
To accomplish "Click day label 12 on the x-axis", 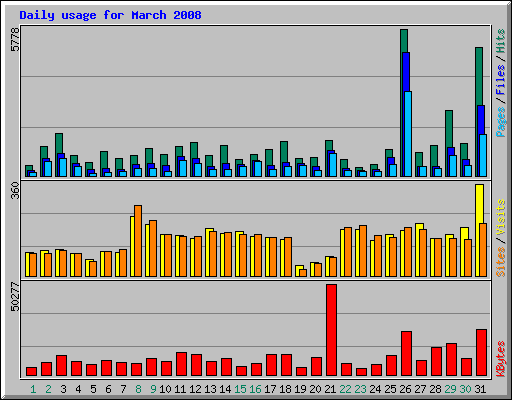I will coord(195,389).
